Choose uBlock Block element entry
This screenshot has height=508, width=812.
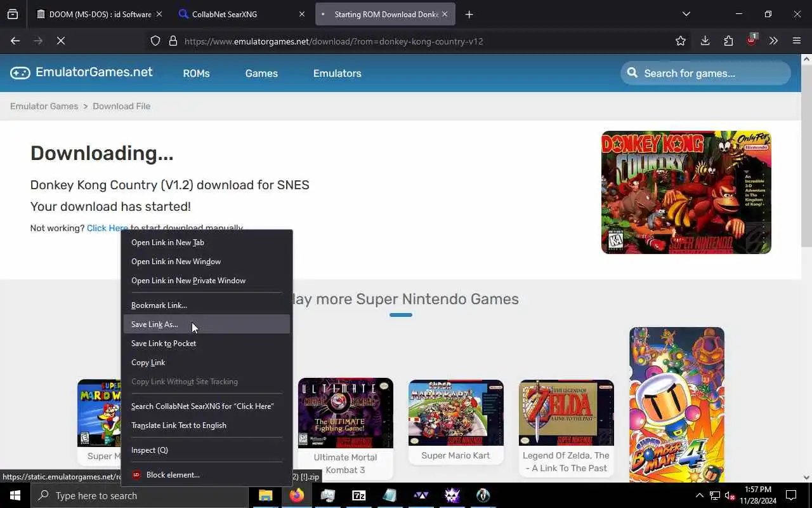(207, 474)
